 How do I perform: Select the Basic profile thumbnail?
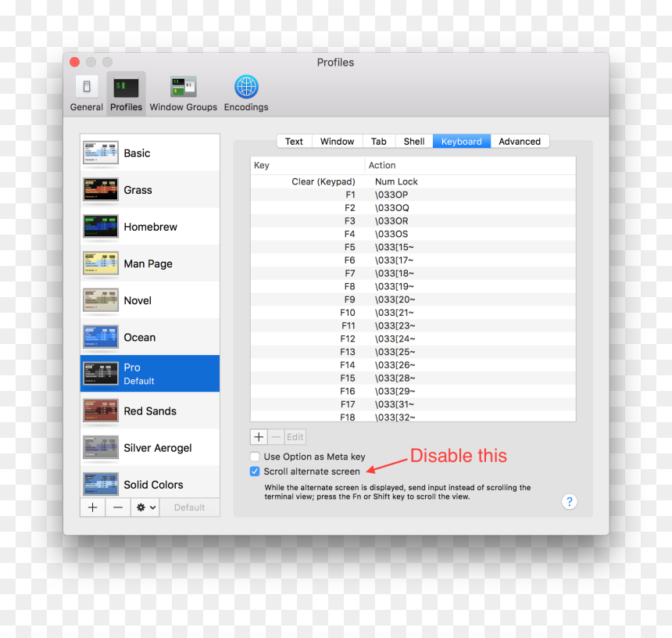click(101, 153)
